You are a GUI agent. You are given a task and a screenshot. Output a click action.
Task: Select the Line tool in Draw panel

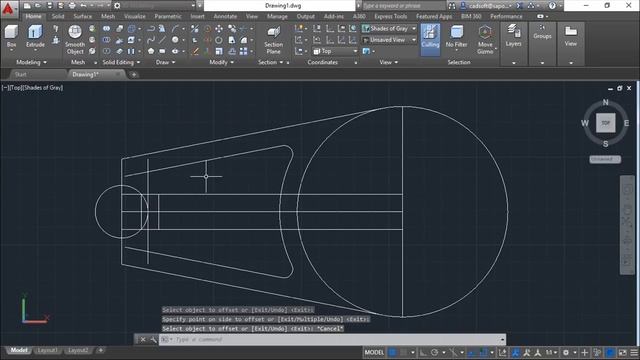162,40
